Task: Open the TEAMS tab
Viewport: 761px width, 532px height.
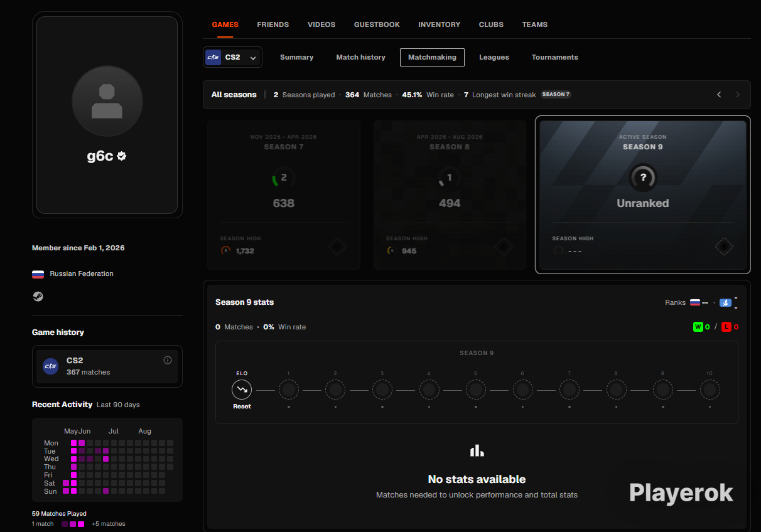Action: (x=535, y=24)
